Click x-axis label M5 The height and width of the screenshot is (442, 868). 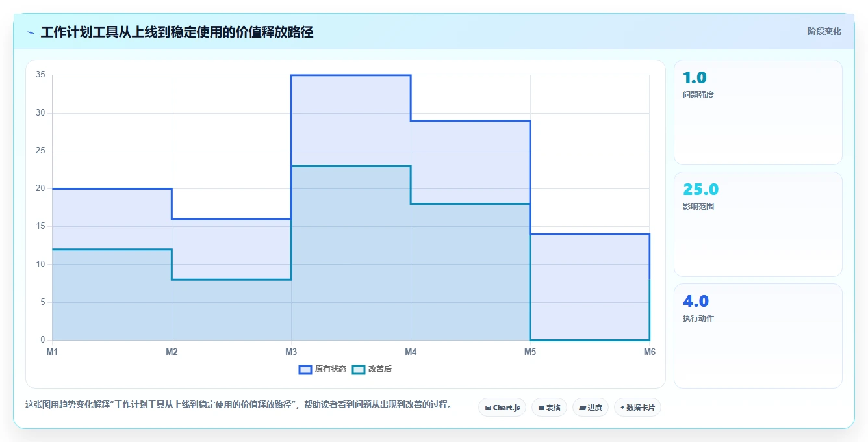(530, 352)
